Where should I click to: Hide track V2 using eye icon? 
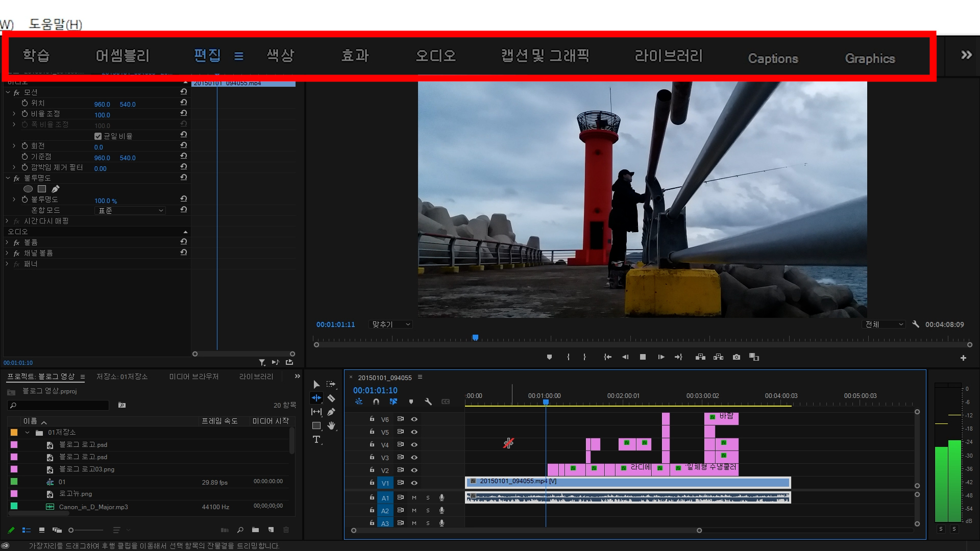[414, 470]
